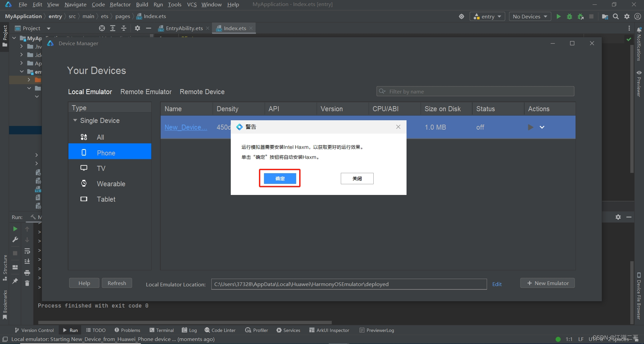This screenshot has height=344, width=644.
Task: Click Help button in Device Manager
Action: click(x=84, y=283)
